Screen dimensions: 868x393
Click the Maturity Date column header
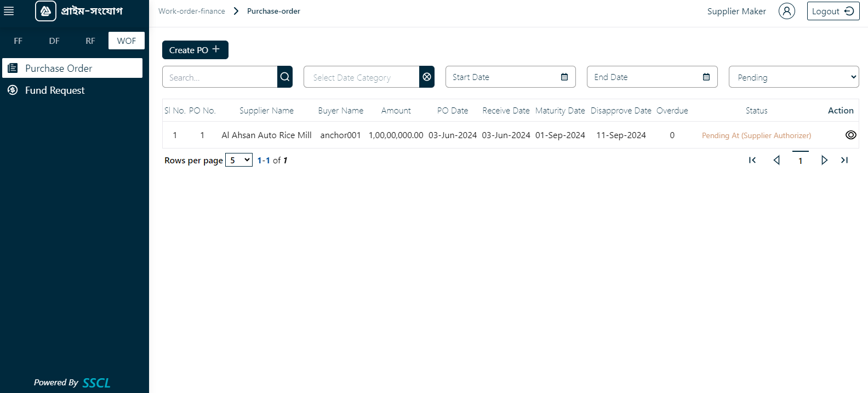pyautogui.click(x=560, y=110)
